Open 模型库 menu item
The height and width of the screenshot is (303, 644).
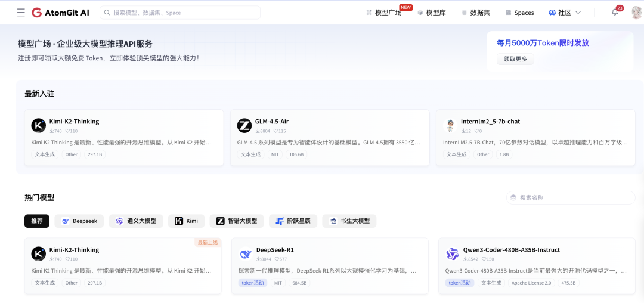pos(432,13)
